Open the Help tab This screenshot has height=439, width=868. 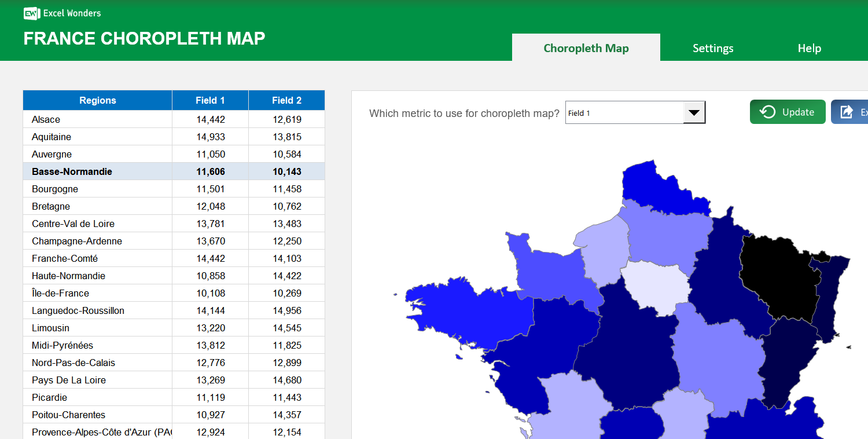click(x=809, y=48)
